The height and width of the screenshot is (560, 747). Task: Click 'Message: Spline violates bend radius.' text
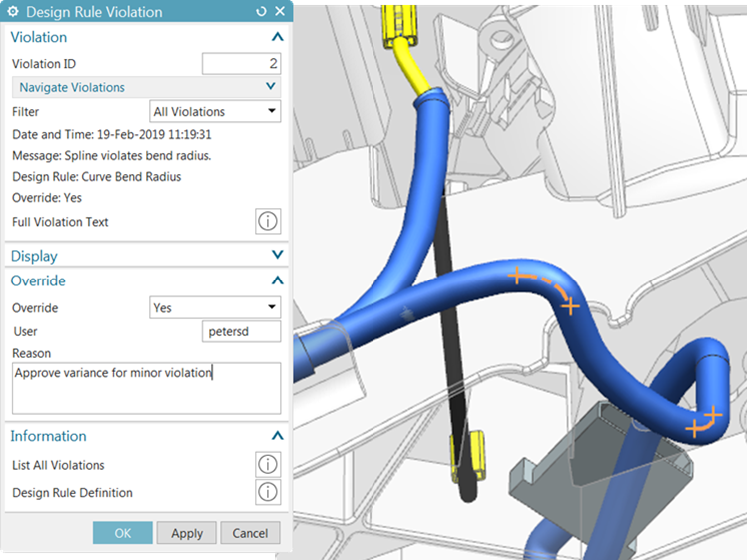click(x=112, y=156)
